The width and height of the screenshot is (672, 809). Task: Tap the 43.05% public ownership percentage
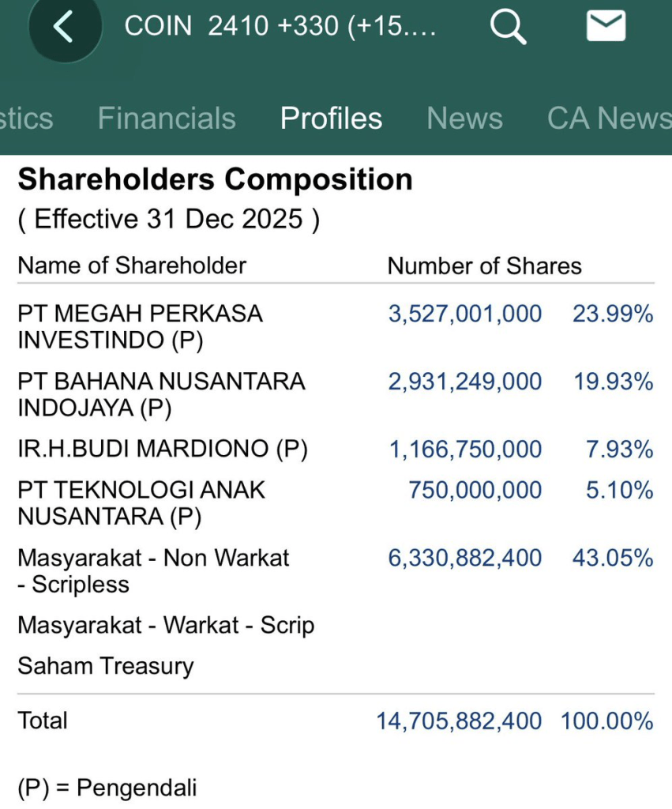612,558
